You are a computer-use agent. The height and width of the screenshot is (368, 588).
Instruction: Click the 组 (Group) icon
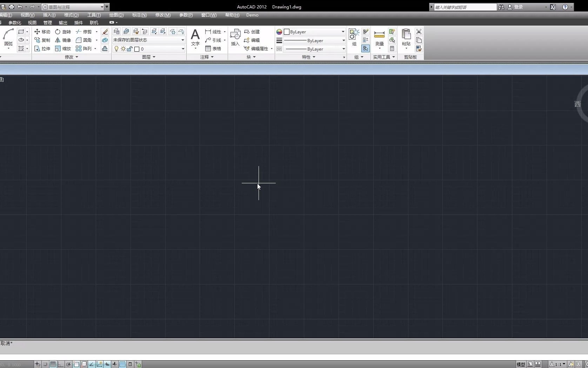click(354, 37)
